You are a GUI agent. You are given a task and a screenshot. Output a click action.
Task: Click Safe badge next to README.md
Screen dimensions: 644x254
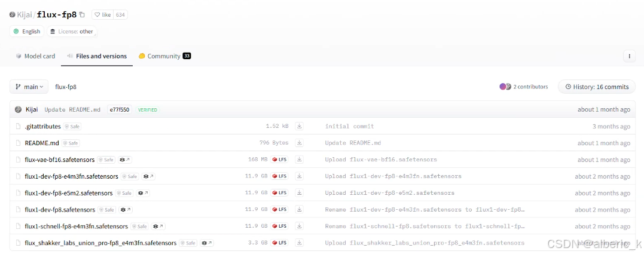[71, 143]
